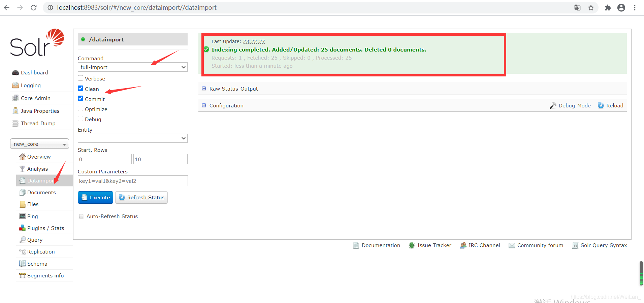Click the Solr Query Syntax document icon

575,245
